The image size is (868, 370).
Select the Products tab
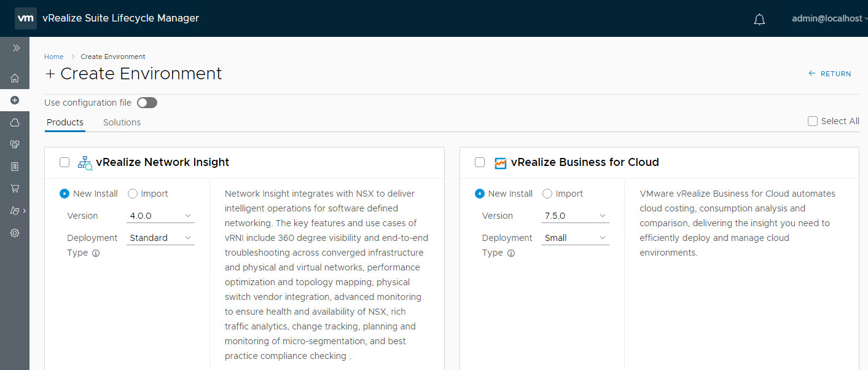65,122
